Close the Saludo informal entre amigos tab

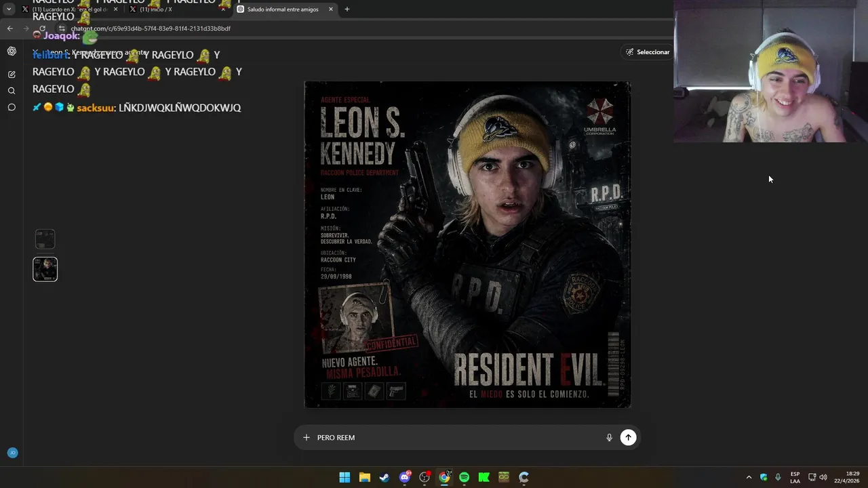coord(331,9)
